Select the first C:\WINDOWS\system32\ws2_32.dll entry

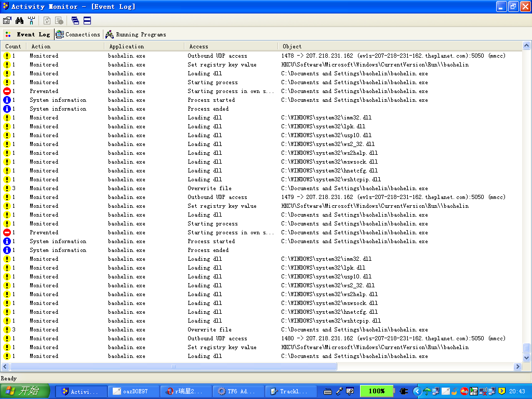pos(328,144)
